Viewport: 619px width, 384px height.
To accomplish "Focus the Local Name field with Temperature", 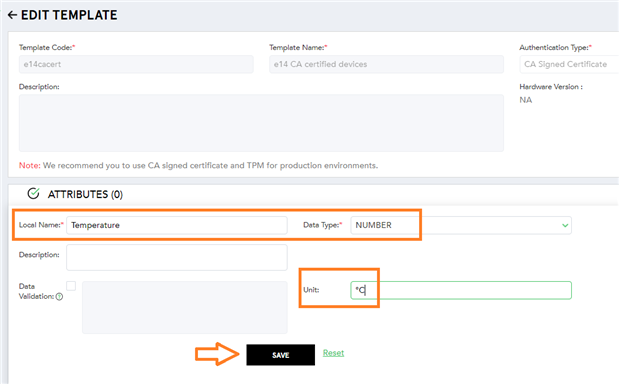I will click(x=177, y=225).
